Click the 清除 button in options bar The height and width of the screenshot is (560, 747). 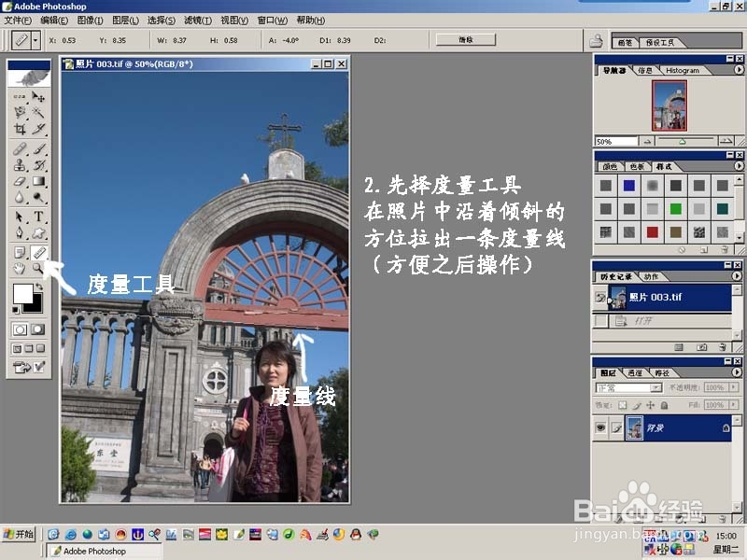(x=465, y=39)
